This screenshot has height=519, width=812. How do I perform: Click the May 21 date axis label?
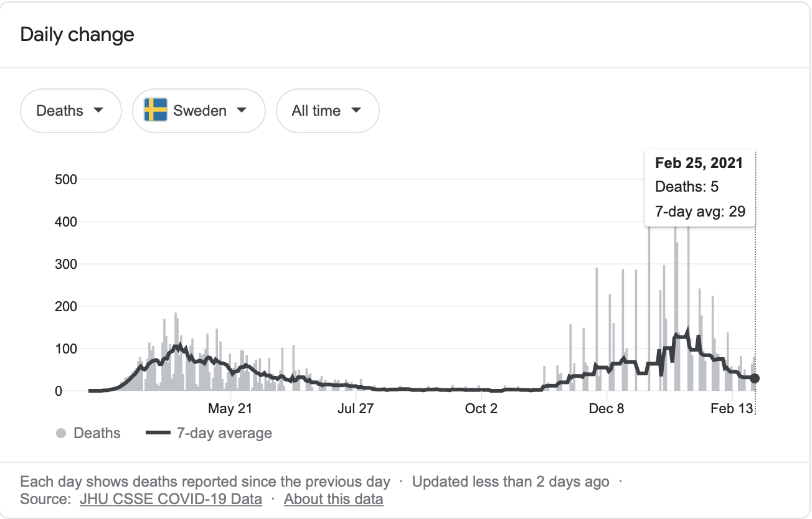click(230, 409)
